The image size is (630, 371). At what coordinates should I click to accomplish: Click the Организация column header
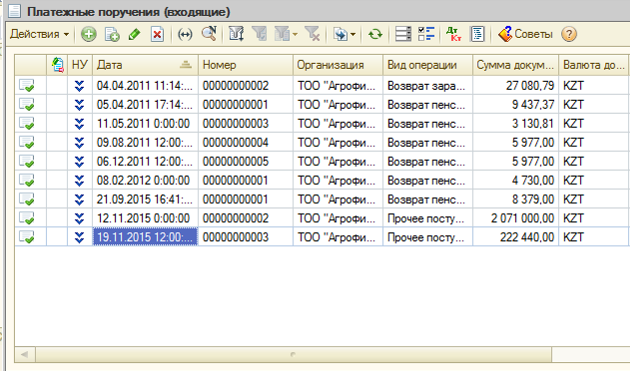pos(338,65)
